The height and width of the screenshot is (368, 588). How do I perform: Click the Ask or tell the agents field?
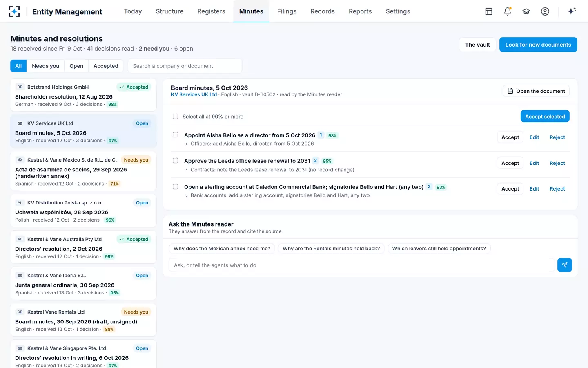pos(361,265)
